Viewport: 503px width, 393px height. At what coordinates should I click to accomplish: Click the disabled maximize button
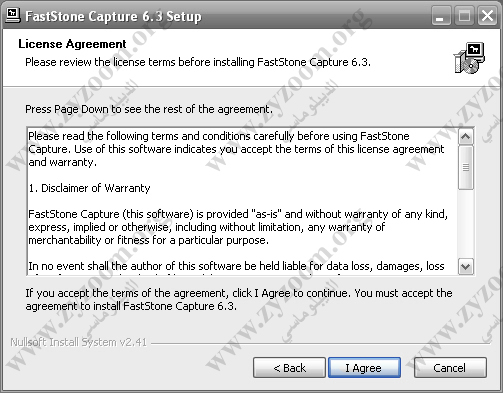pos(464,15)
